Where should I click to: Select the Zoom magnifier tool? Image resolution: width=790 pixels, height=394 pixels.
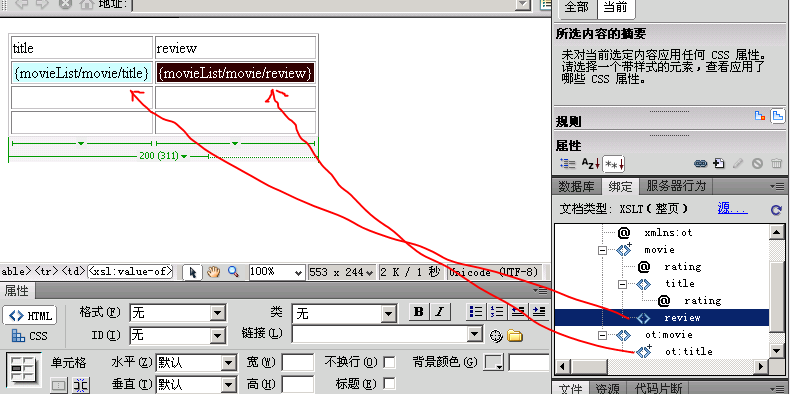tap(233, 272)
